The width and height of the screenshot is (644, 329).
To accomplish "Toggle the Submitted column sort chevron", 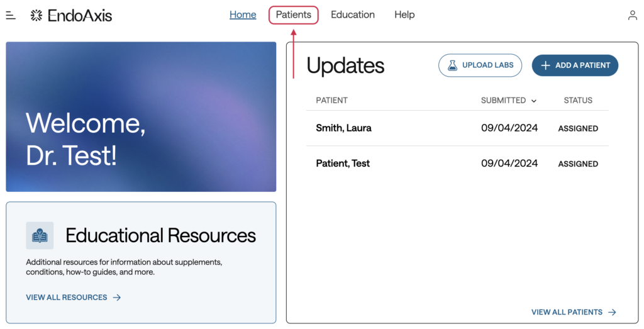I will click(x=534, y=101).
